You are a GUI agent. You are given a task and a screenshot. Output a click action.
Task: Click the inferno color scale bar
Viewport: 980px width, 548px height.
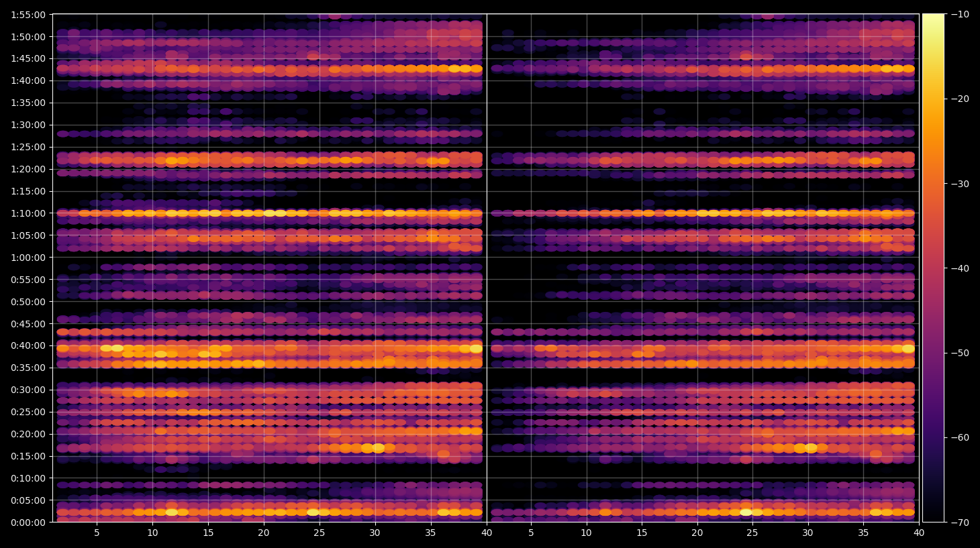pyautogui.click(x=933, y=268)
